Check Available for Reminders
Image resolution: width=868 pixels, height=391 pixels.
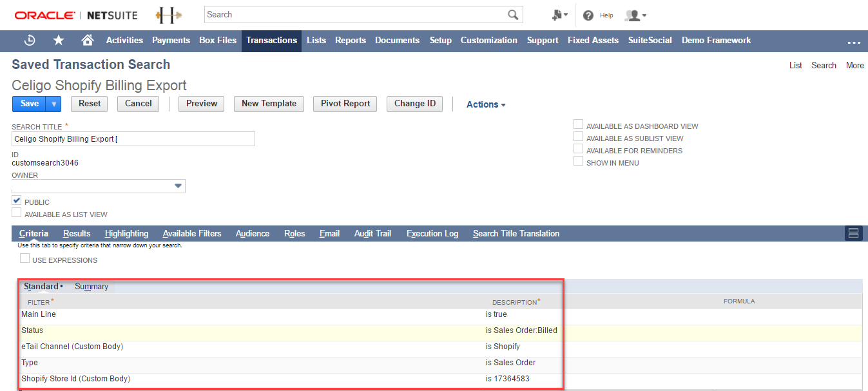pos(579,149)
